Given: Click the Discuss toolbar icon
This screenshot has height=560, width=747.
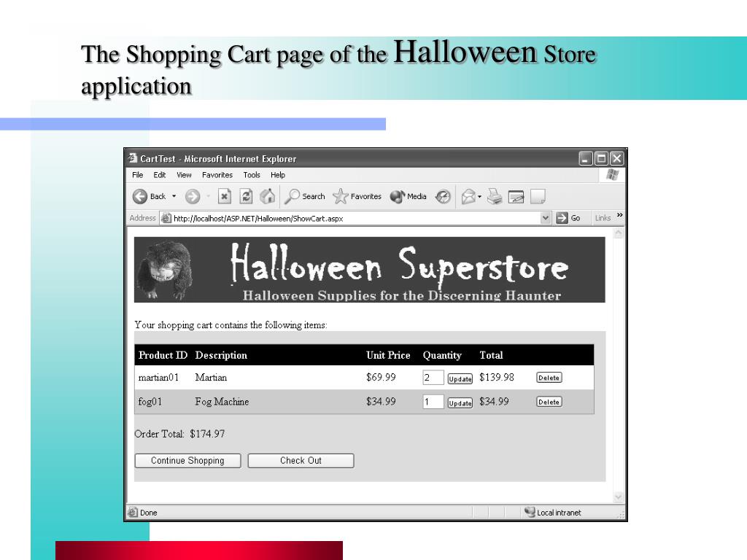Looking at the screenshot, I should click(538, 196).
